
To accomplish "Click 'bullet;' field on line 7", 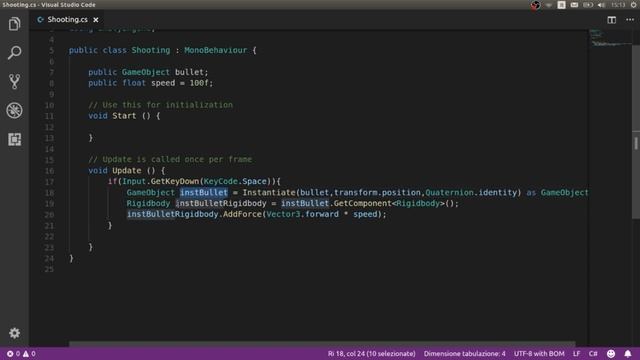I will 191,72.
